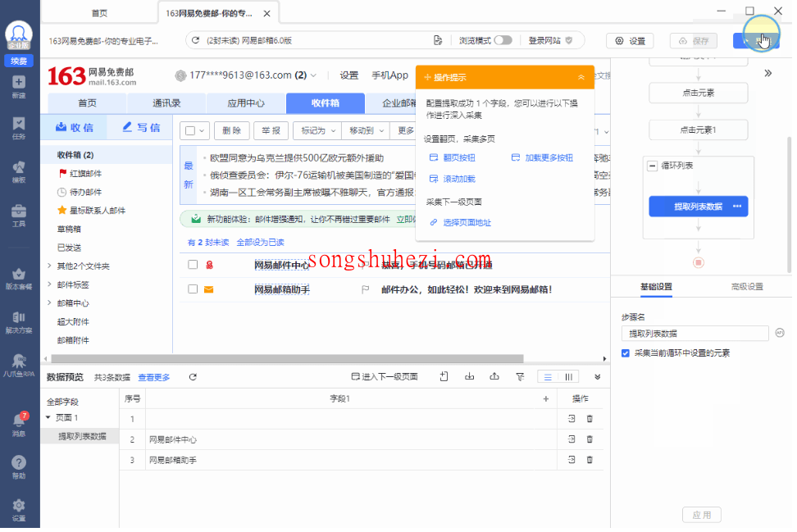Toggle the flag on 网易邮箱助手 email
The height and width of the screenshot is (532, 797).
click(365, 289)
